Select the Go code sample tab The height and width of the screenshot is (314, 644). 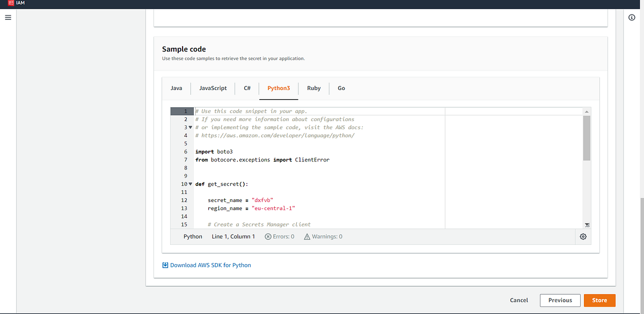[x=341, y=88]
